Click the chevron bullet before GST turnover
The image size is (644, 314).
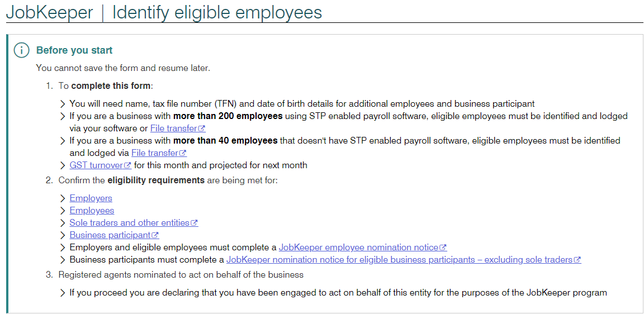tap(63, 166)
